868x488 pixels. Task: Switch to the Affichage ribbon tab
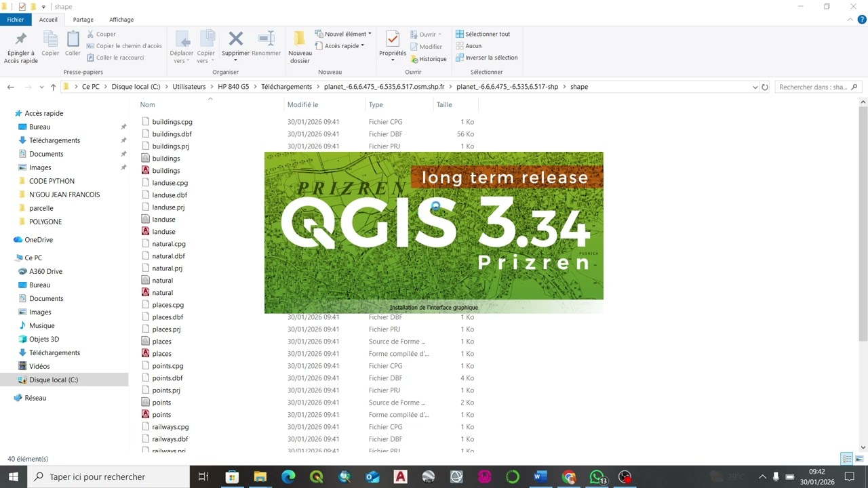click(121, 20)
